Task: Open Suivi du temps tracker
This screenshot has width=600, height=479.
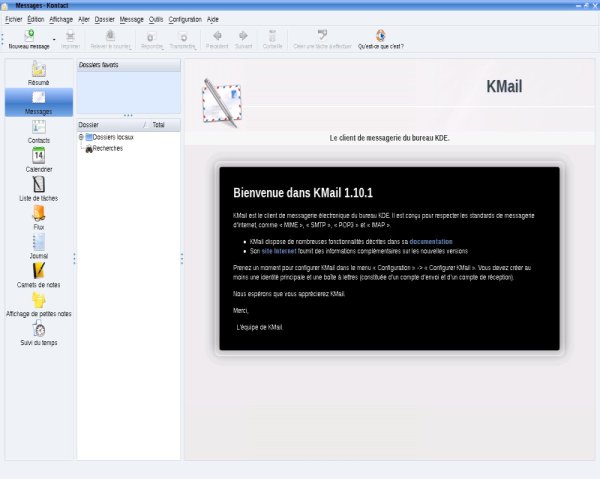Action: (x=39, y=332)
